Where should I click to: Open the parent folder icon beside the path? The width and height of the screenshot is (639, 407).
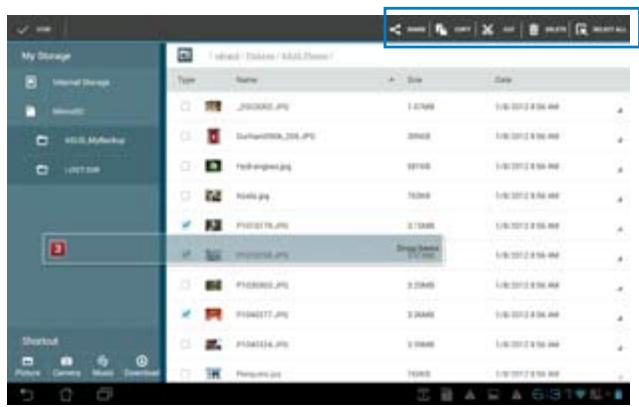click(185, 55)
